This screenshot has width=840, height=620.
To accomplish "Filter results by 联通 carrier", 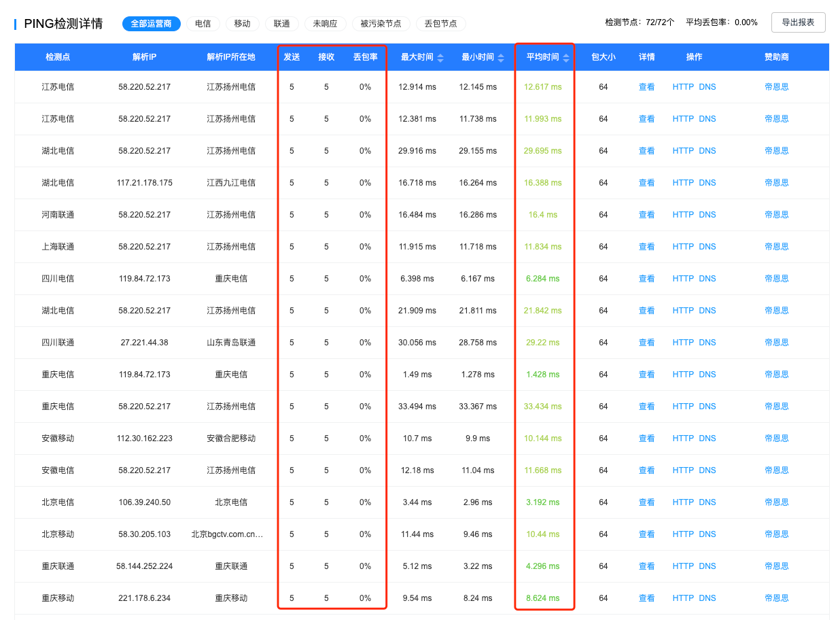I will (x=281, y=24).
